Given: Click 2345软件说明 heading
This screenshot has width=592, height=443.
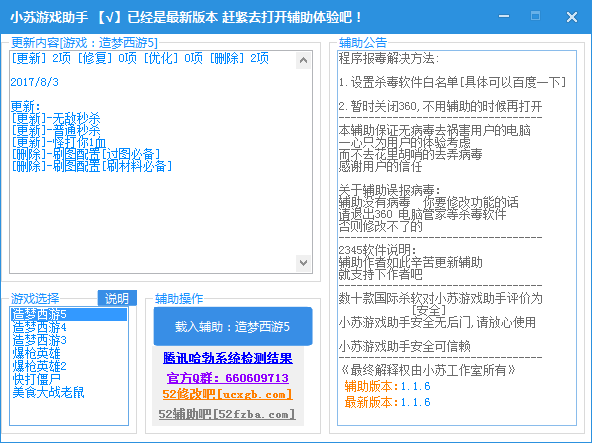Looking at the screenshot, I should pos(378,250).
